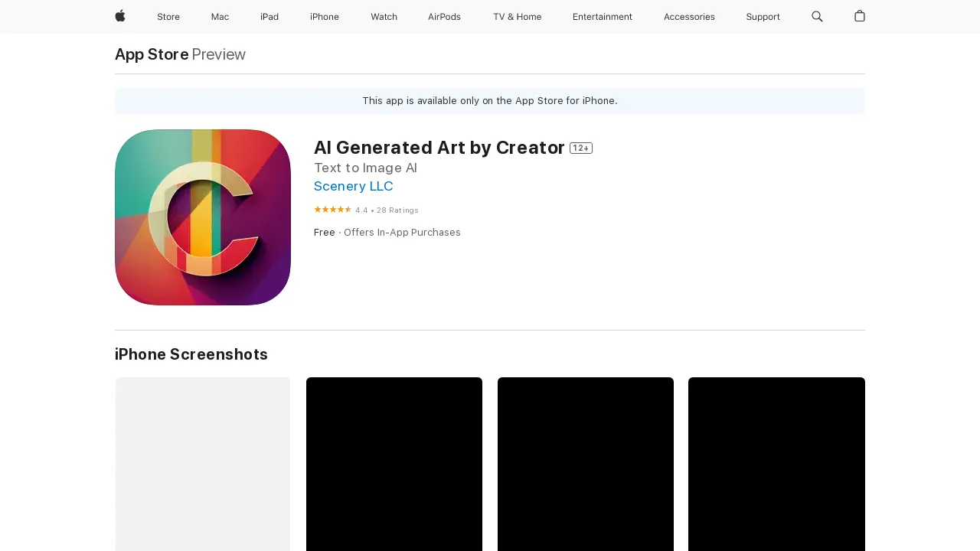Image resolution: width=980 pixels, height=551 pixels.
Task: Open the TV & Home menu item
Action: coord(517,17)
